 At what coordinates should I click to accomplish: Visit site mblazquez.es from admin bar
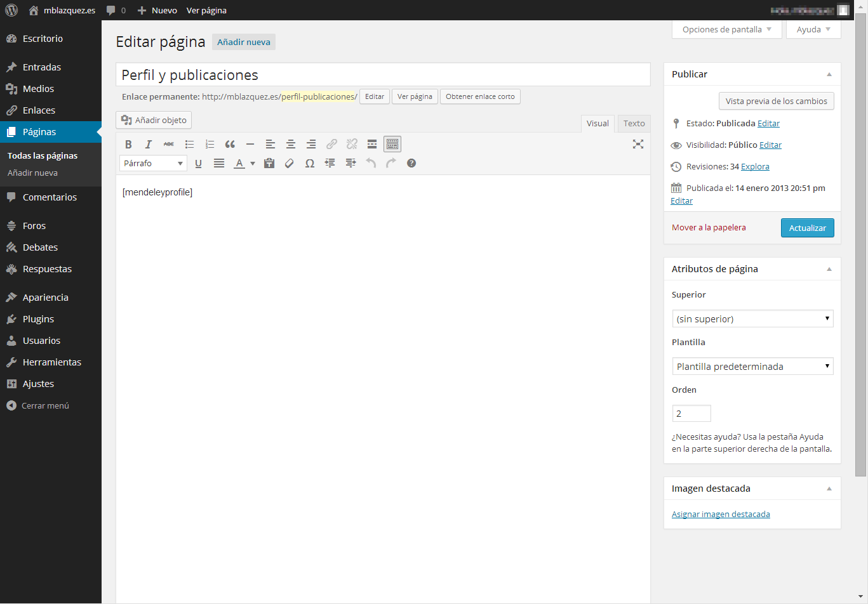62,10
